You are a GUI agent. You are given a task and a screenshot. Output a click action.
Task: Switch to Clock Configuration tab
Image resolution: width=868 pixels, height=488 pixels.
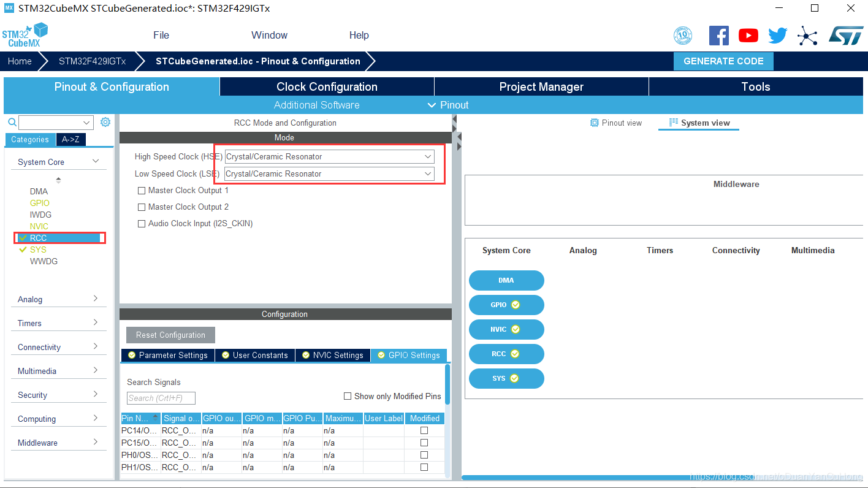point(327,86)
